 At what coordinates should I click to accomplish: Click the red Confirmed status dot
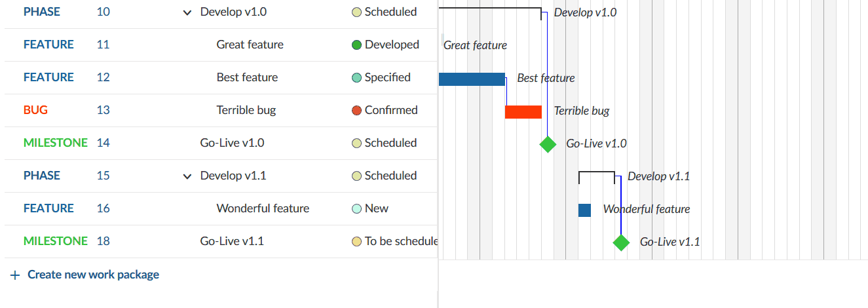[x=357, y=110]
